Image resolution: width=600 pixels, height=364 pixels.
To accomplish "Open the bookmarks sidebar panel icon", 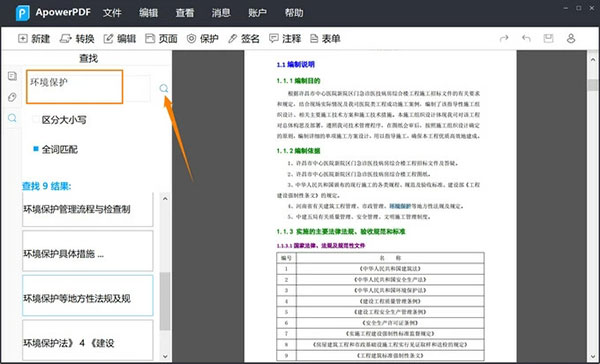I will [x=12, y=76].
